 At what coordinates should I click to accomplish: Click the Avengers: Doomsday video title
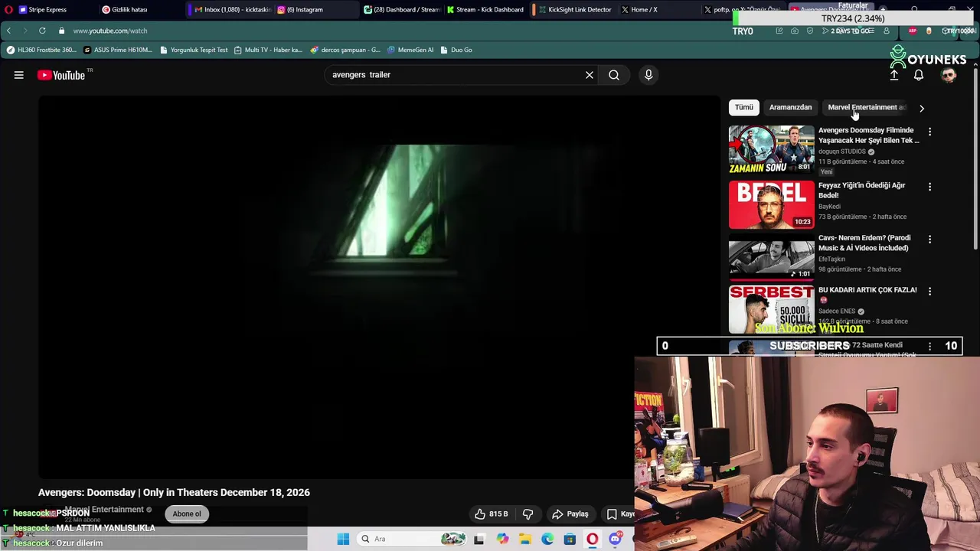tap(174, 492)
